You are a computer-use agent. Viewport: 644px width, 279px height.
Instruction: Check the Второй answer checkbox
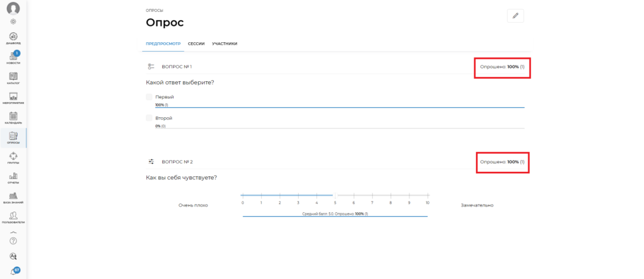149,118
